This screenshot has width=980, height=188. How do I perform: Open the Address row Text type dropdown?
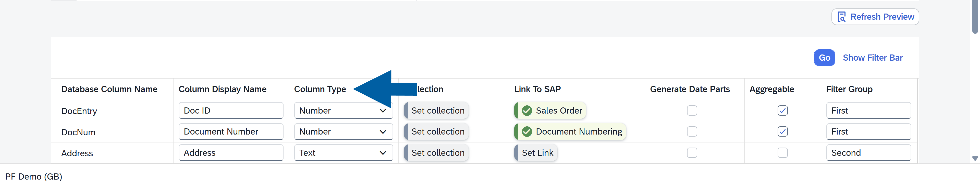click(343, 153)
